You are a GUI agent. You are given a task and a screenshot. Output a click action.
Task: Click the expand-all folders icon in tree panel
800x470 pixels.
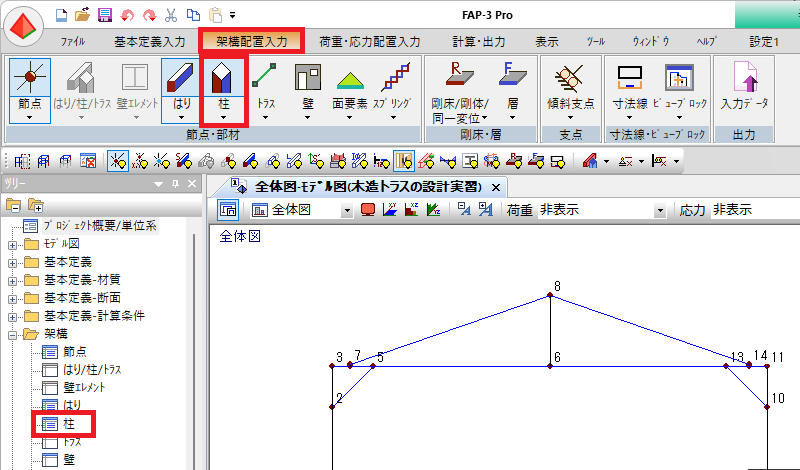click(36, 206)
